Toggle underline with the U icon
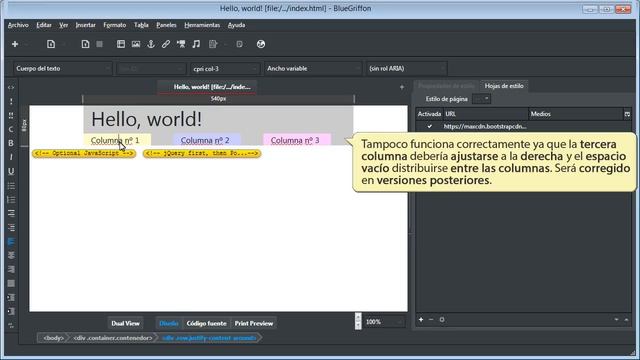Image resolution: width=640 pixels, height=360 pixels. [x=11, y=171]
